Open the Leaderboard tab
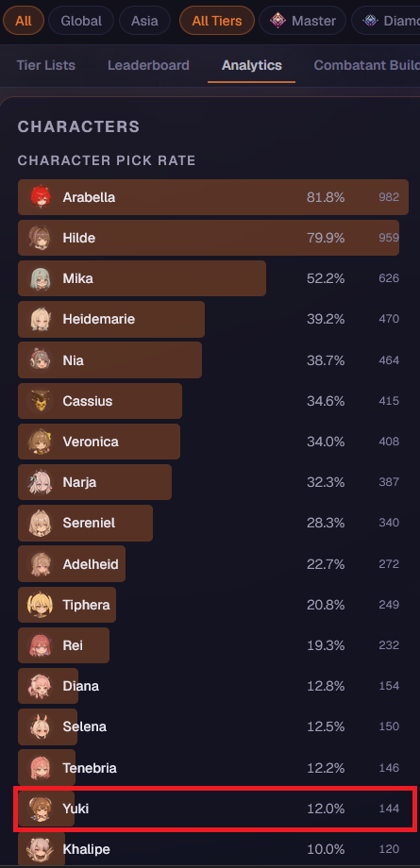Viewport: 420px width, 868px height. click(x=148, y=65)
